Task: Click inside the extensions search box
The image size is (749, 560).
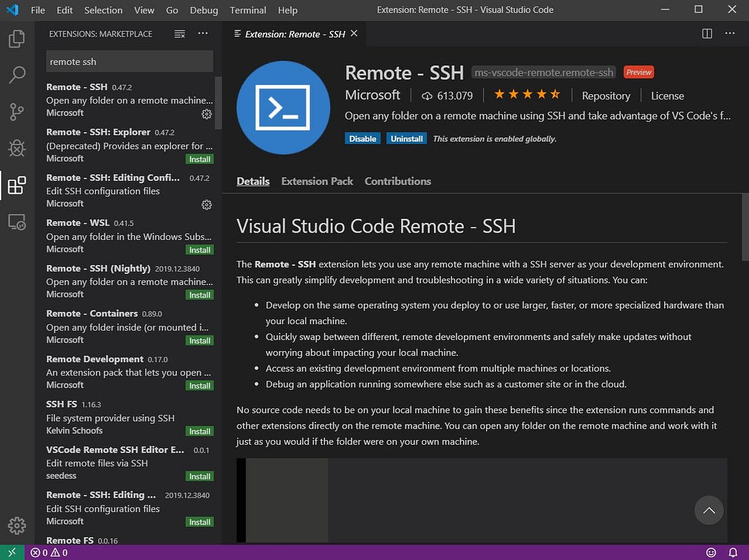Action: click(x=129, y=61)
